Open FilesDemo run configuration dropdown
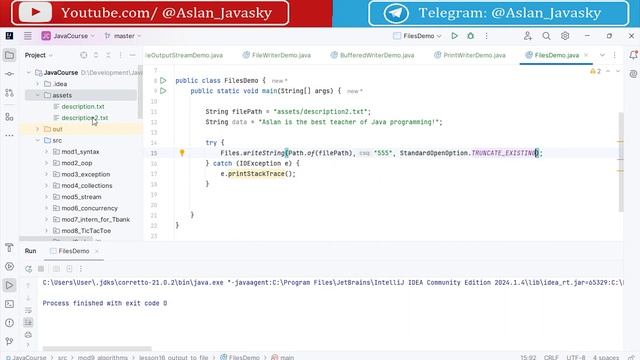The width and height of the screenshot is (640, 360). (x=417, y=36)
